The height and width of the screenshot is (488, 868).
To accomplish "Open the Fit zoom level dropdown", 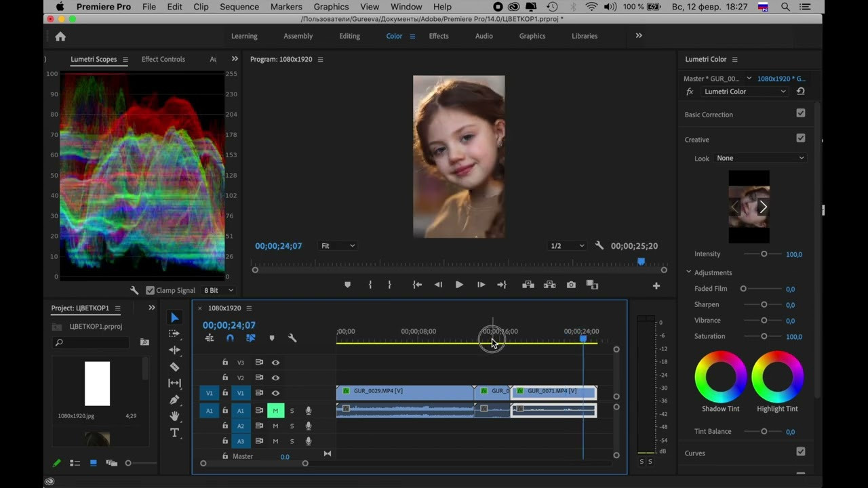I will pyautogui.click(x=338, y=246).
